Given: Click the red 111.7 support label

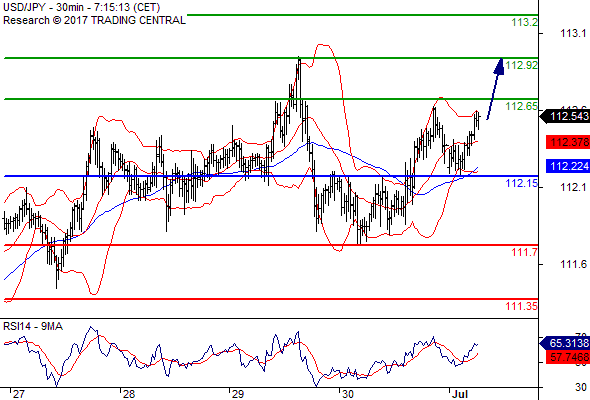Looking at the screenshot, I should pyautogui.click(x=525, y=252).
